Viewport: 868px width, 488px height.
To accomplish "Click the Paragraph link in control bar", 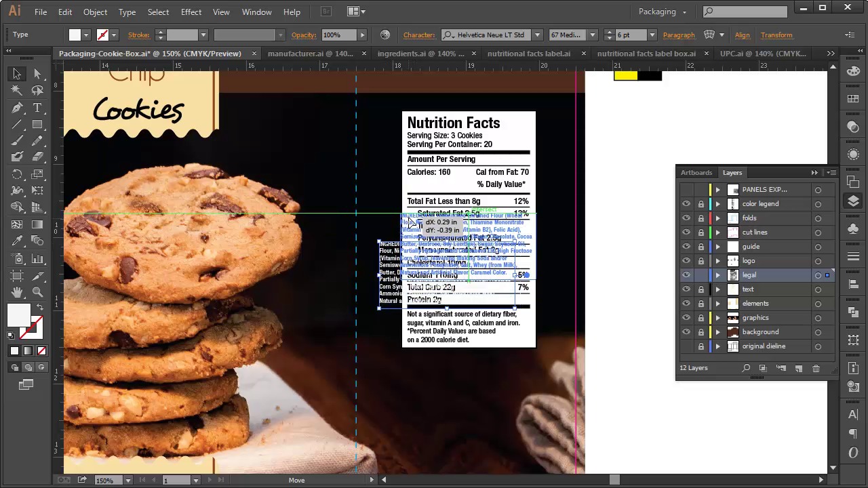I will coord(678,35).
